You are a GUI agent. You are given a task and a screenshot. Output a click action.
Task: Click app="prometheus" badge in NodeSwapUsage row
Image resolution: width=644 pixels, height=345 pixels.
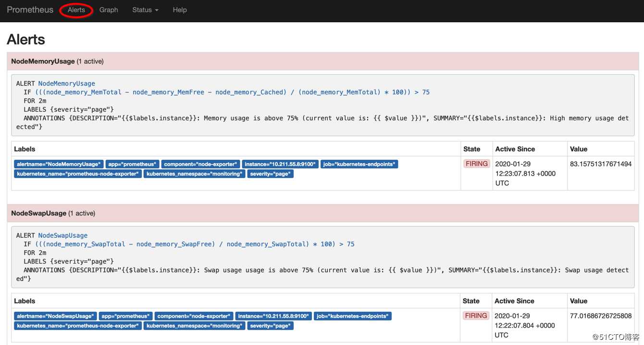coord(125,316)
